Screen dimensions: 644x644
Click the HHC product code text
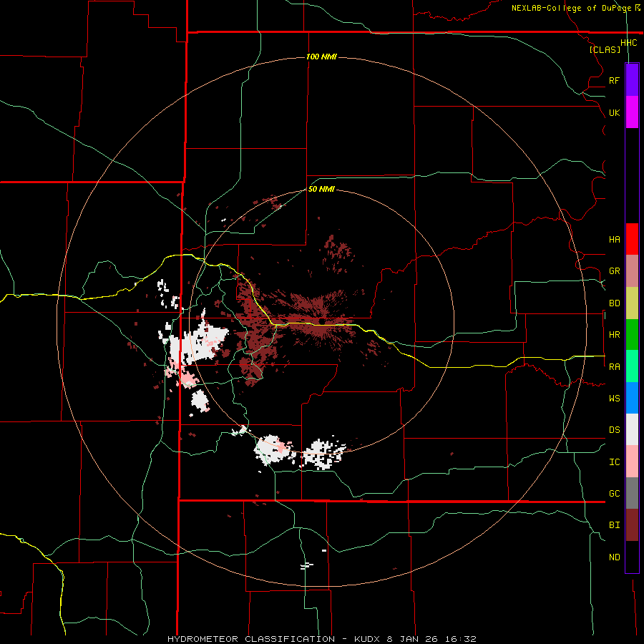628,43
